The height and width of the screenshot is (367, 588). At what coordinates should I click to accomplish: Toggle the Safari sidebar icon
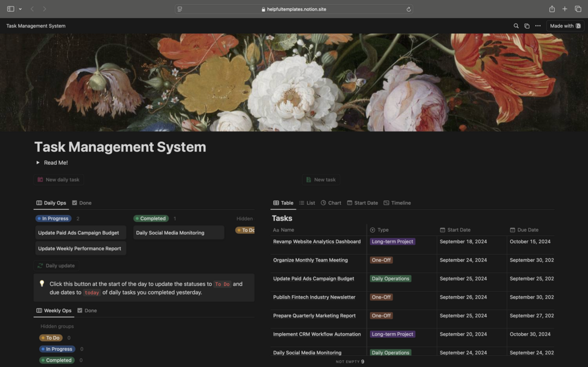[x=11, y=9]
